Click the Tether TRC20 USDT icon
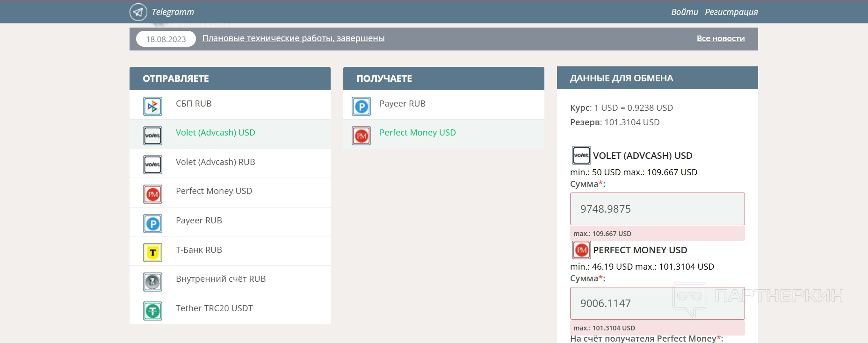Screen dimensions: 868x343 click(152, 311)
